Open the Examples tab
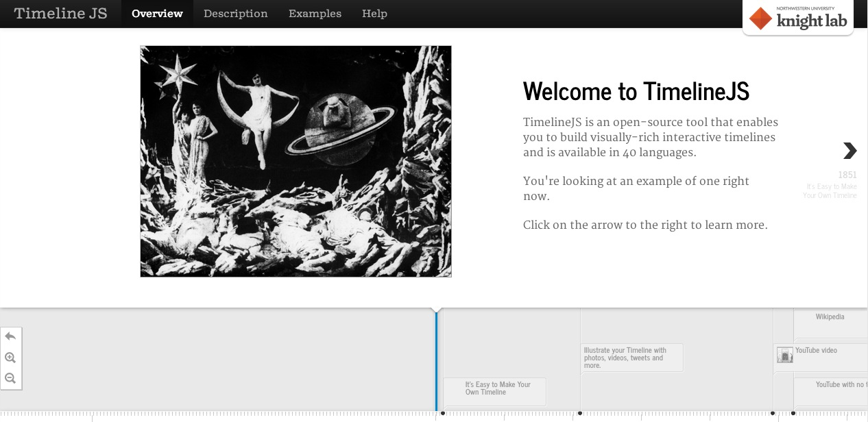 (315, 14)
